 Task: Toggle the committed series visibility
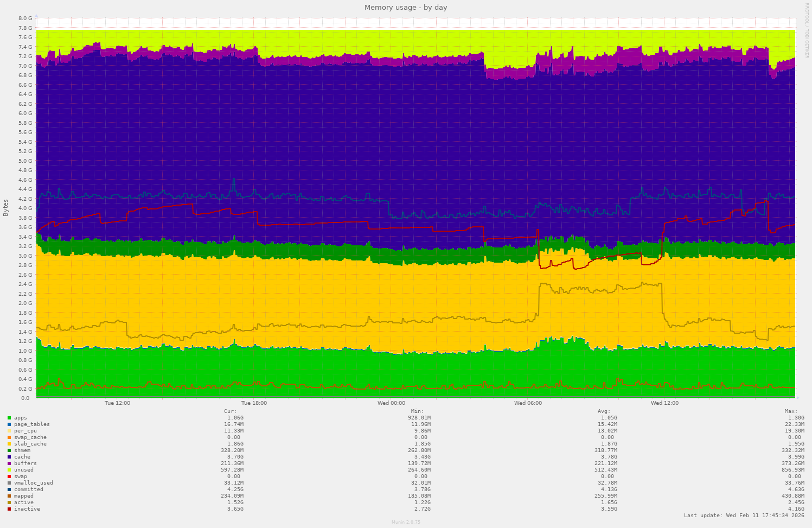click(x=28, y=489)
